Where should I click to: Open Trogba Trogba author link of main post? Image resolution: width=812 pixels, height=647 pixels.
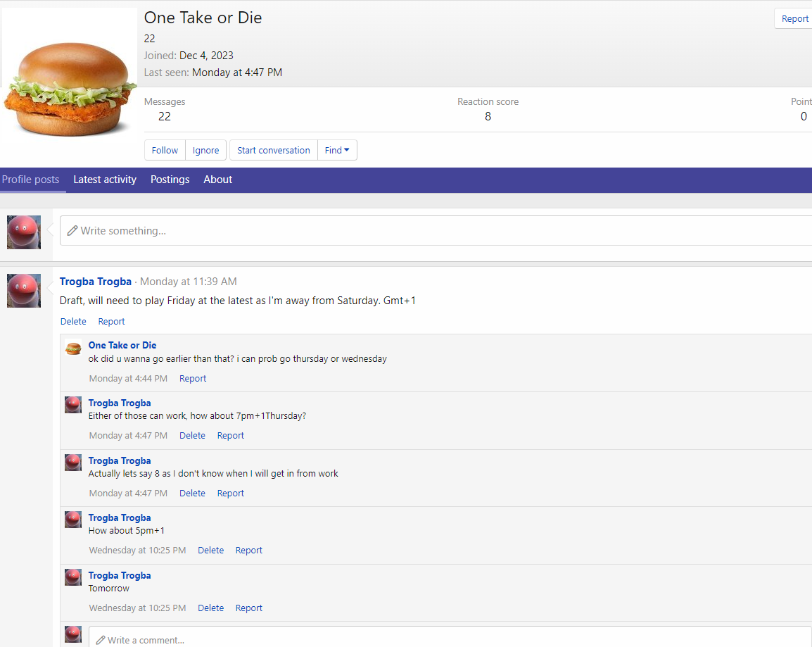95,282
